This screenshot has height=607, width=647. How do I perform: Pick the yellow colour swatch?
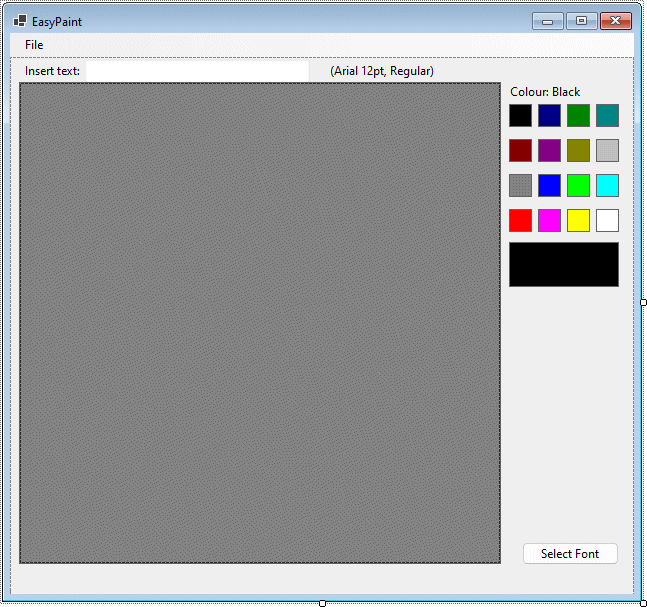pos(578,220)
